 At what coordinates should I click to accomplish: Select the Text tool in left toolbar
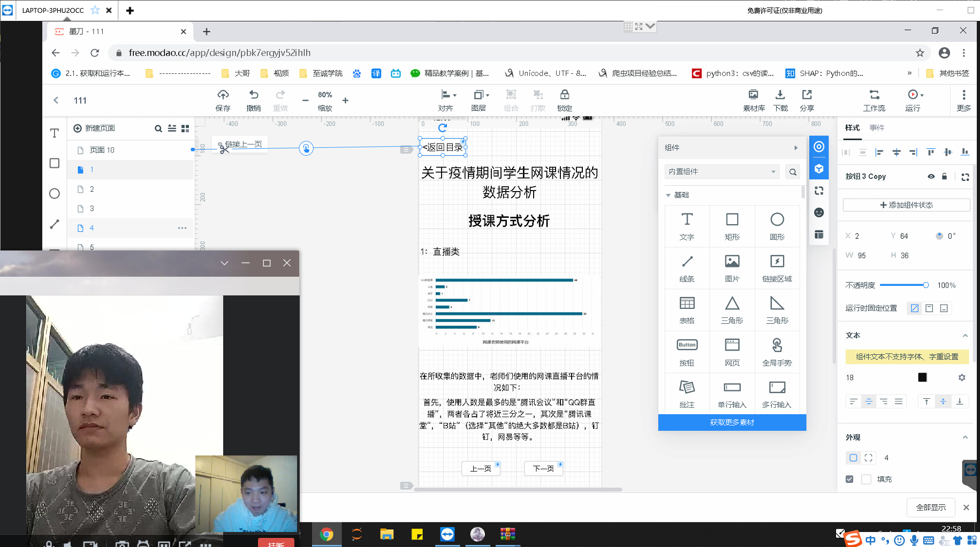(55, 133)
